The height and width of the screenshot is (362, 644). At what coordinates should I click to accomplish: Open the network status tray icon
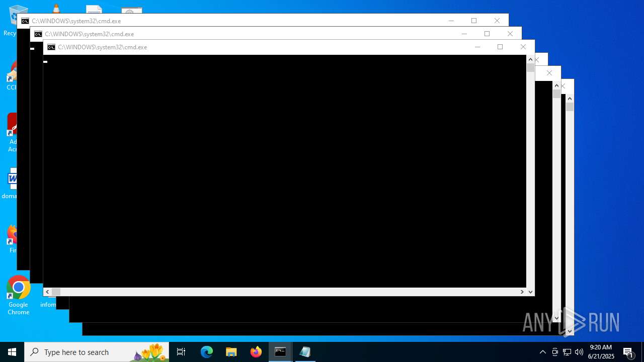[x=567, y=352]
